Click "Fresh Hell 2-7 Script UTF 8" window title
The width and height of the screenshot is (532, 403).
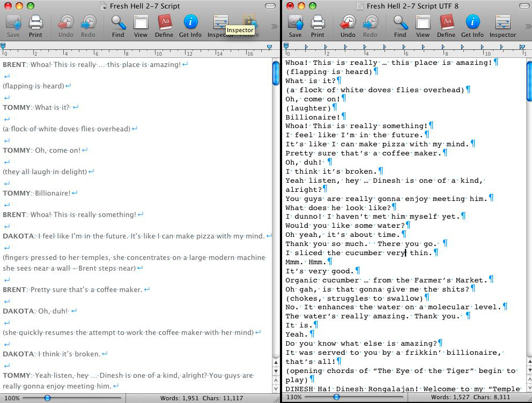pos(412,6)
